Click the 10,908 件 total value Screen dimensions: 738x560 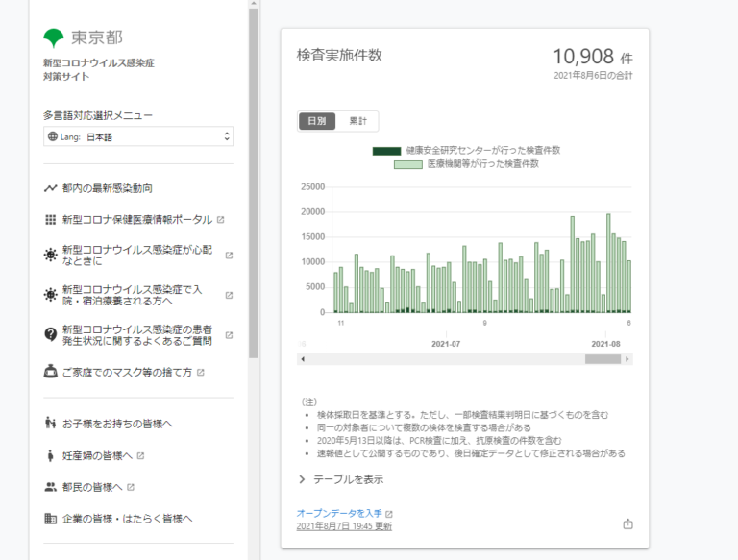(593, 57)
